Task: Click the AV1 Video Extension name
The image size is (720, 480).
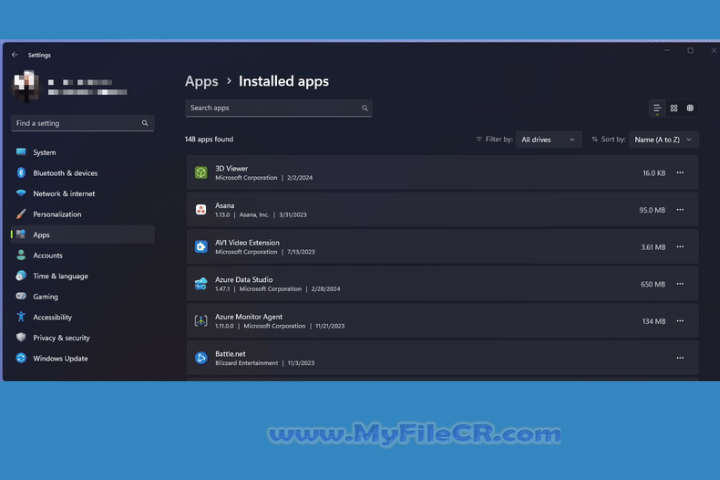Action: 247,243
